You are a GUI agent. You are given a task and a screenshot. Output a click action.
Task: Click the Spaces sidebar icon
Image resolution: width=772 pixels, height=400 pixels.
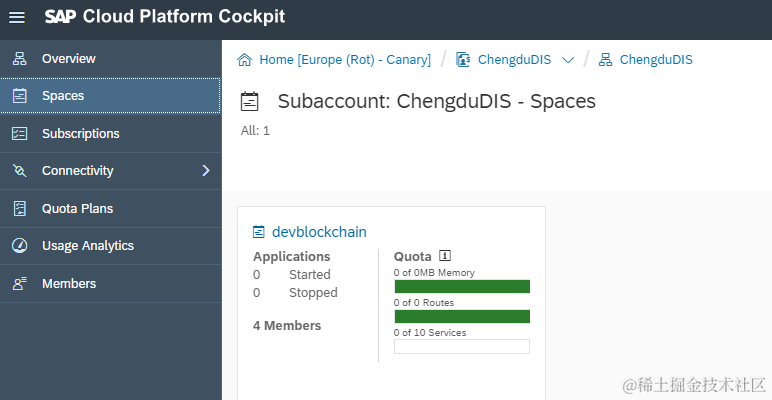[x=20, y=96]
